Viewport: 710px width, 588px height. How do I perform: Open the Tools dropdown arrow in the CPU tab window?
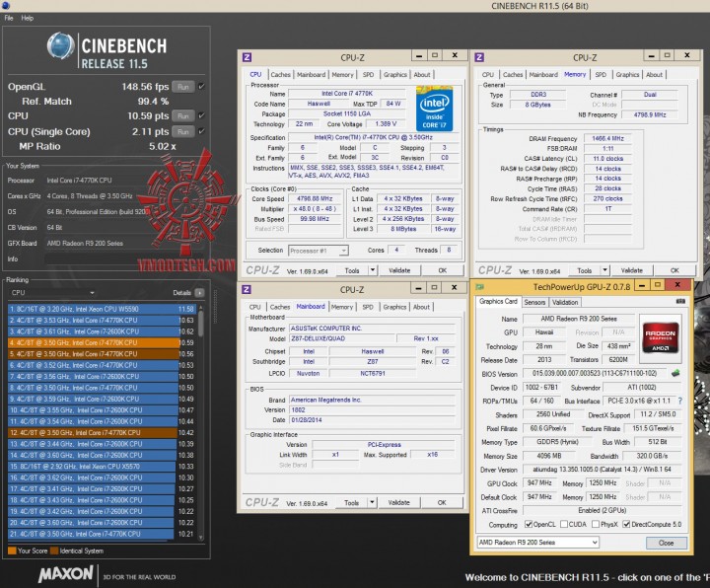(x=372, y=270)
